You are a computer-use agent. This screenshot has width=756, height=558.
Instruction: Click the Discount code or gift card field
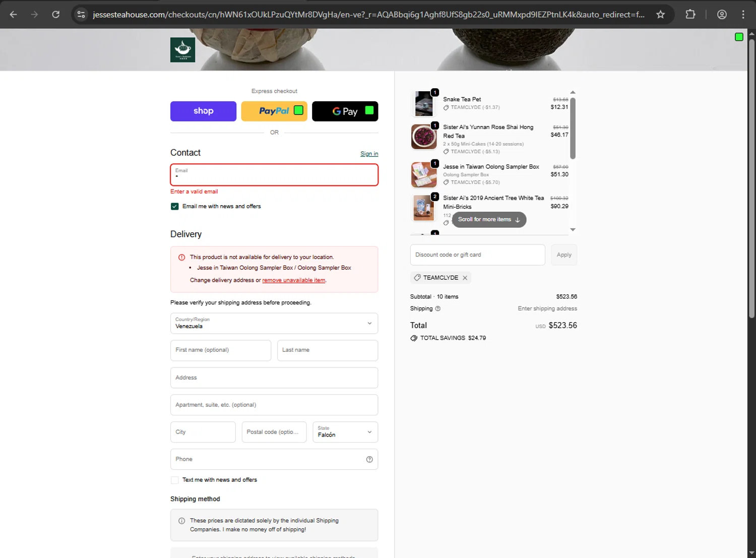click(x=478, y=255)
